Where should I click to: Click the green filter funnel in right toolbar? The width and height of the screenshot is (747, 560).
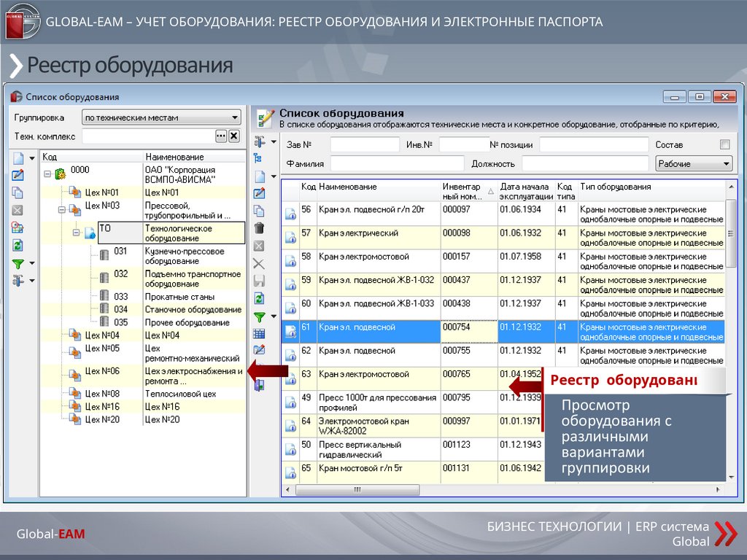click(259, 316)
